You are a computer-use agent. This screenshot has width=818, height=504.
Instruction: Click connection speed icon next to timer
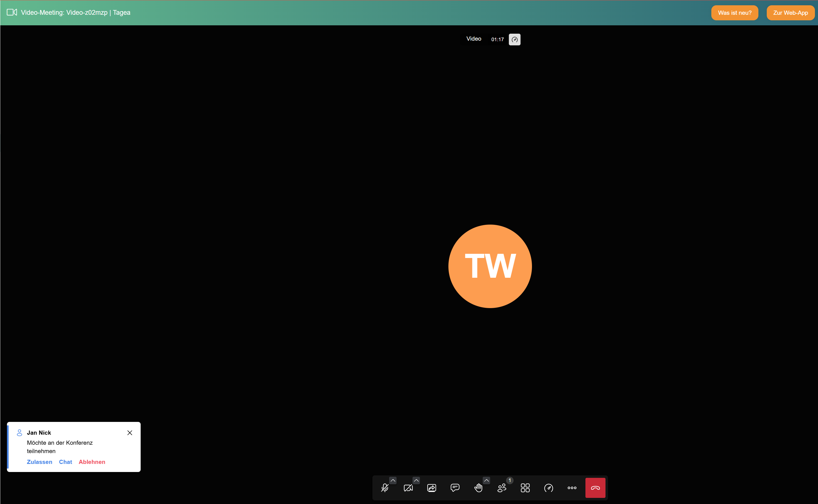(x=514, y=40)
